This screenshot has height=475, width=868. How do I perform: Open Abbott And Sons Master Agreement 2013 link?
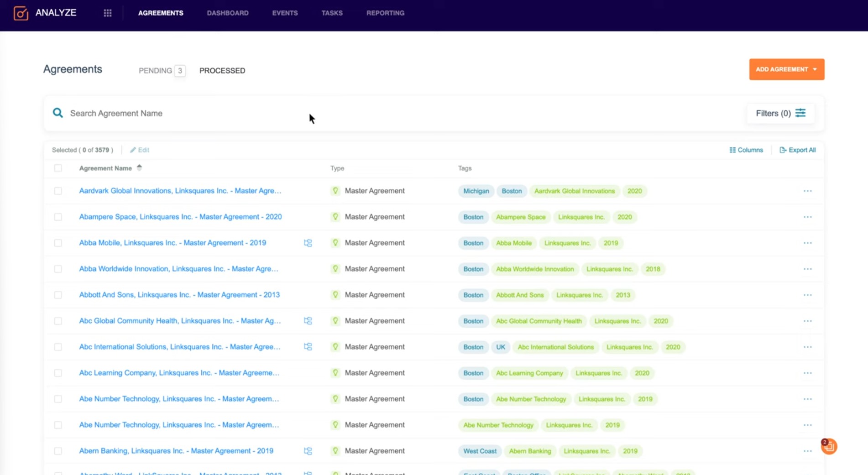179,295
